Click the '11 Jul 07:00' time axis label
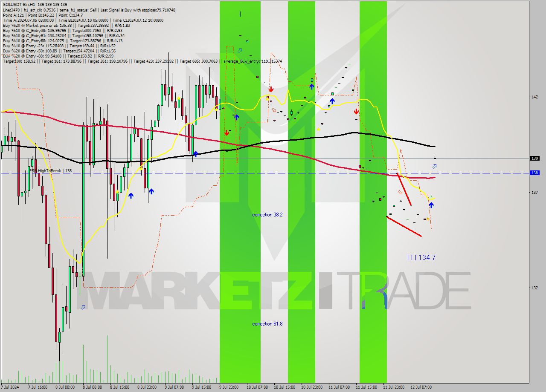546x392 pixels. (x=339, y=387)
